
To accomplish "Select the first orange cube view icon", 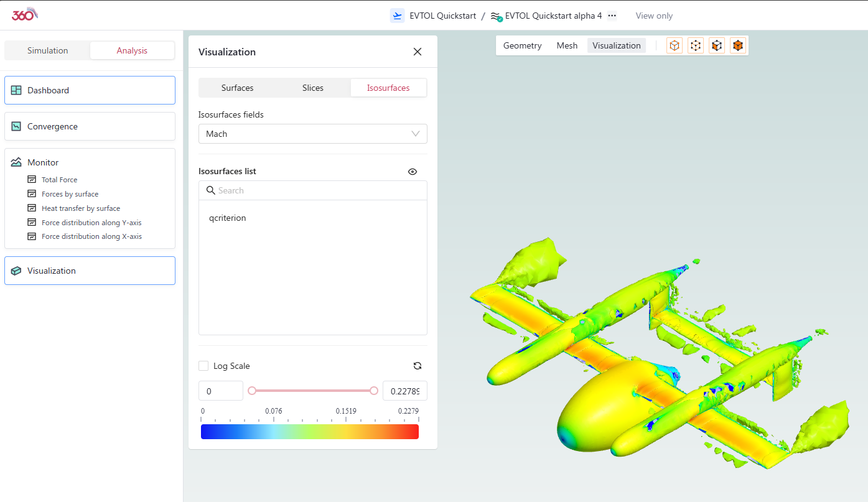I will pos(674,45).
